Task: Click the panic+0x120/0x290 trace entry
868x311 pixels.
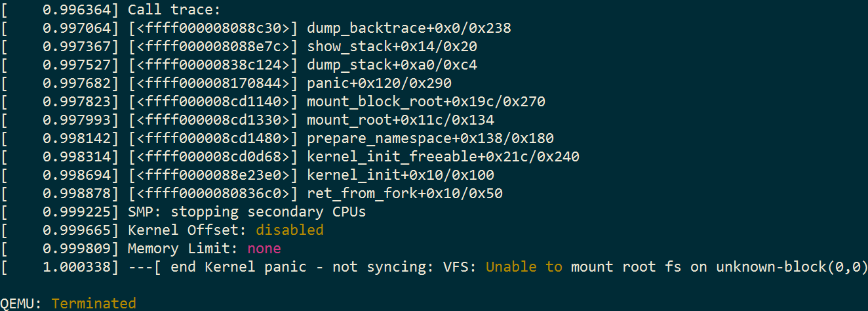Action: [379, 83]
